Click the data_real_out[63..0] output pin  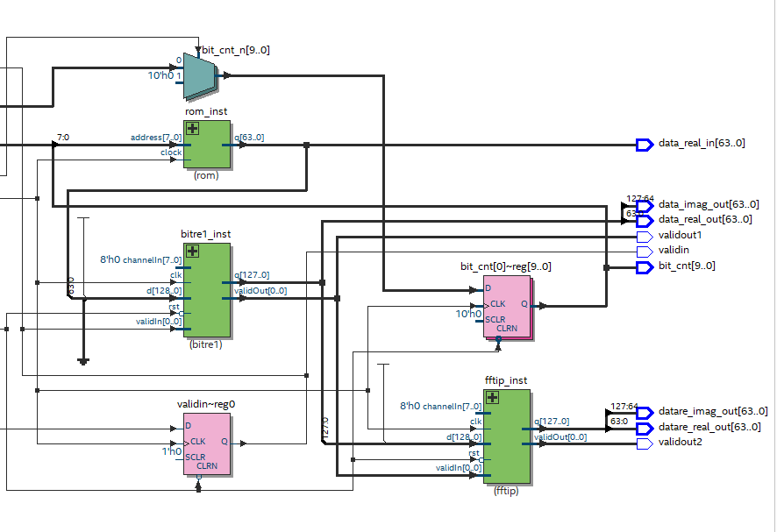pos(645,221)
